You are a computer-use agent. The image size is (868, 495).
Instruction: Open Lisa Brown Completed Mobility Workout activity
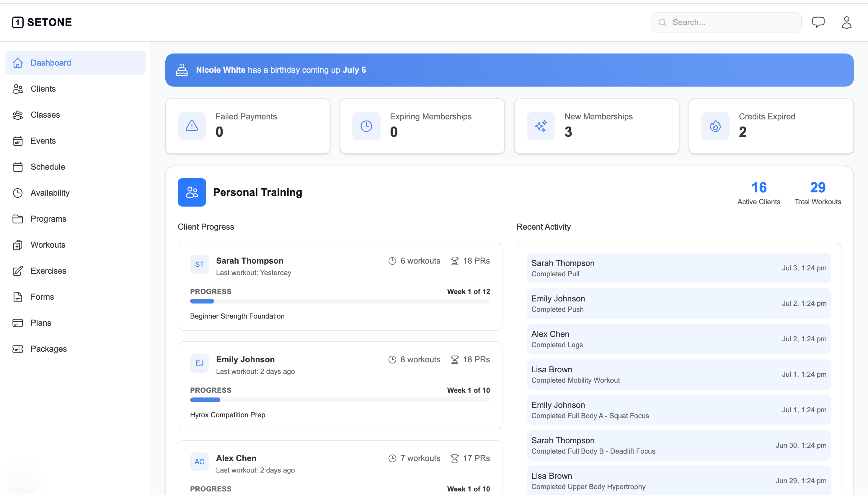pos(679,375)
